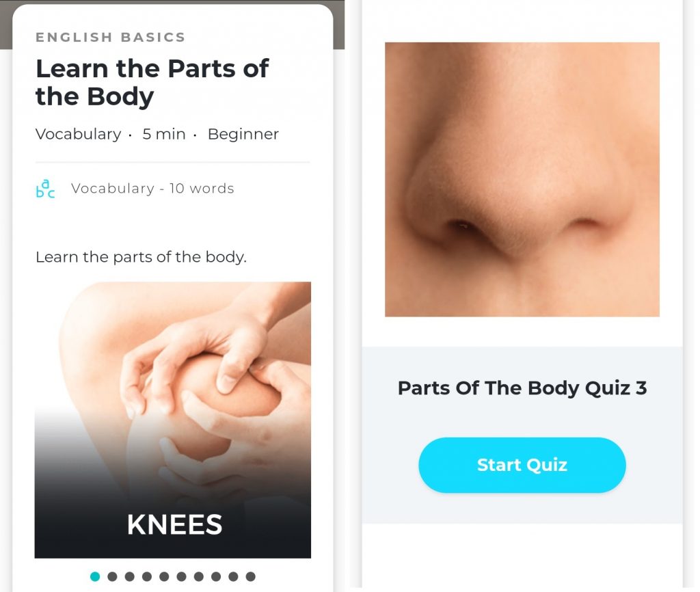Select the last carousel dot indicator
Viewport: 700px width, 592px height.
(250, 576)
